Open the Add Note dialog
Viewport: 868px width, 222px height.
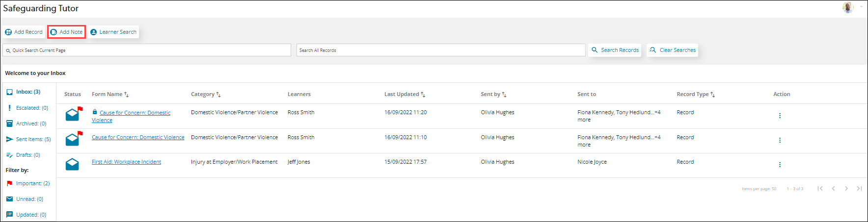[66, 32]
